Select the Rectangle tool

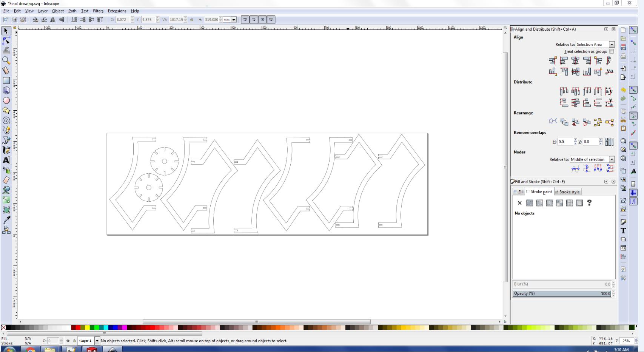(x=6, y=80)
